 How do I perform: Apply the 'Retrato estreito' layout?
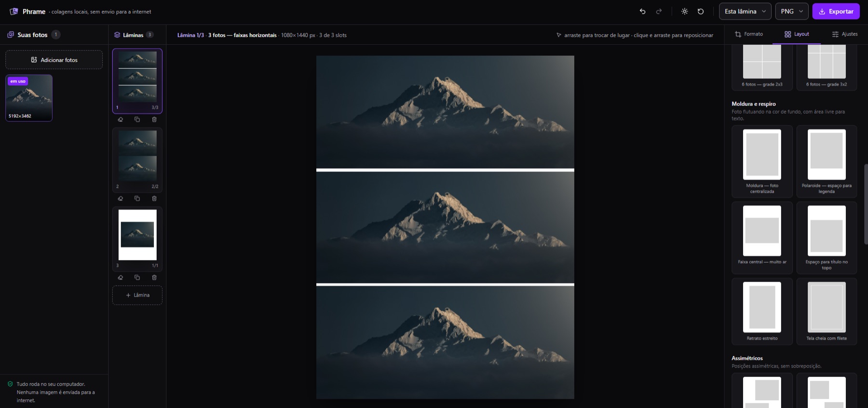tap(762, 311)
